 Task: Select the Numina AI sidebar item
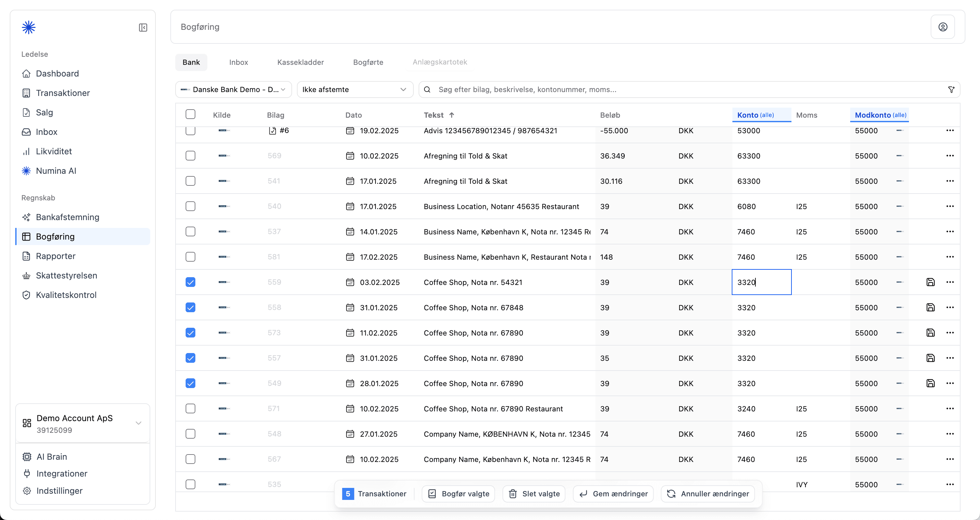click(x=56, y=170)
